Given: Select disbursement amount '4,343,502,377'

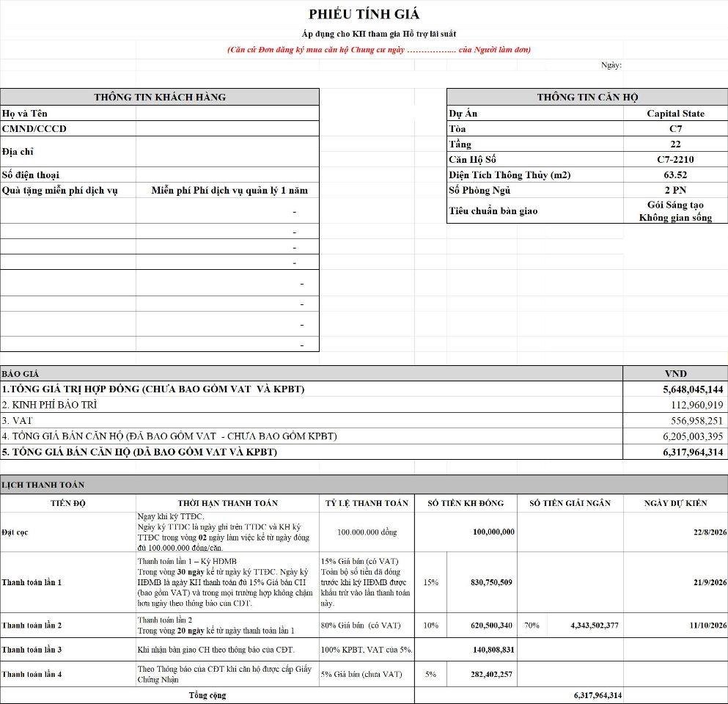Looking at the screenshot, I should tap(595, 625).
